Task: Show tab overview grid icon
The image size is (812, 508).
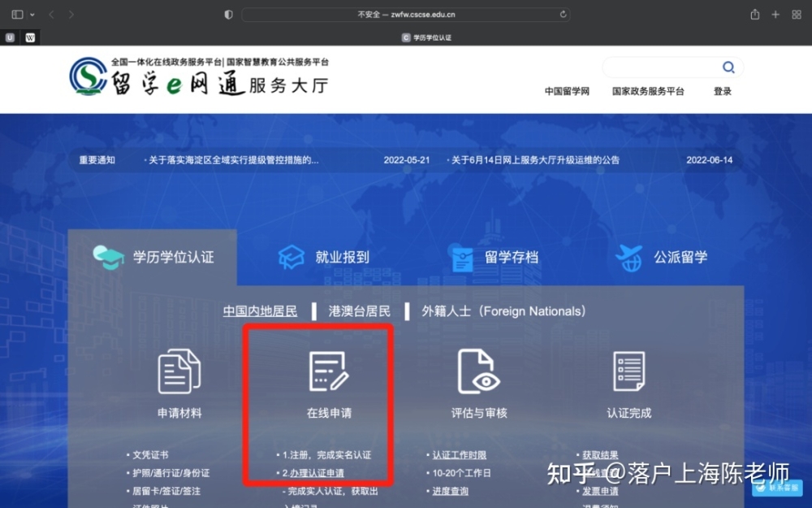Action: 797,15
